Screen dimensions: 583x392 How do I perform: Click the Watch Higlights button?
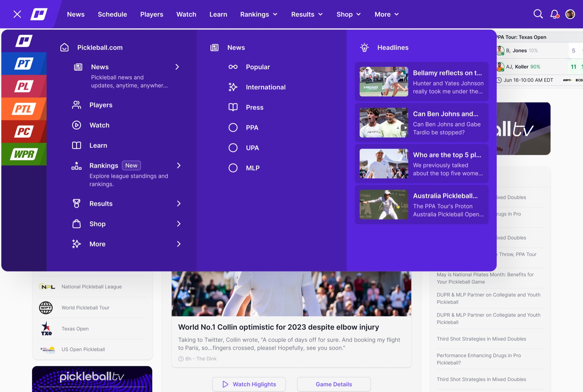click(x=249, y=384)
